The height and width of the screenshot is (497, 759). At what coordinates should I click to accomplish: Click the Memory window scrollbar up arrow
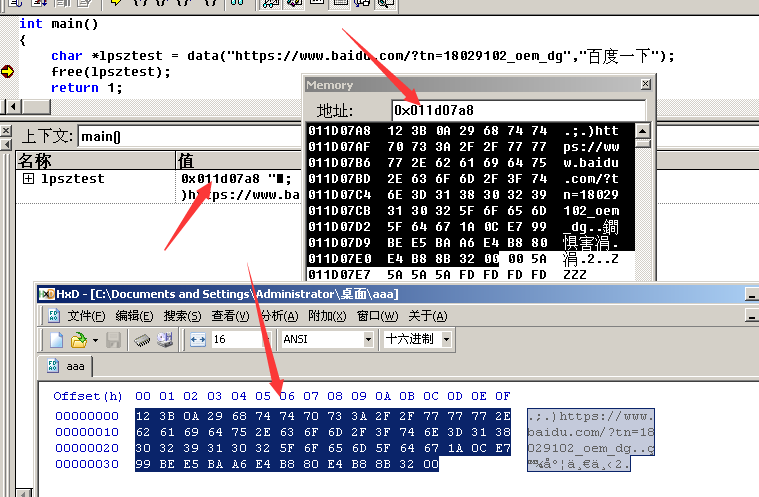(x=642, y=131)
